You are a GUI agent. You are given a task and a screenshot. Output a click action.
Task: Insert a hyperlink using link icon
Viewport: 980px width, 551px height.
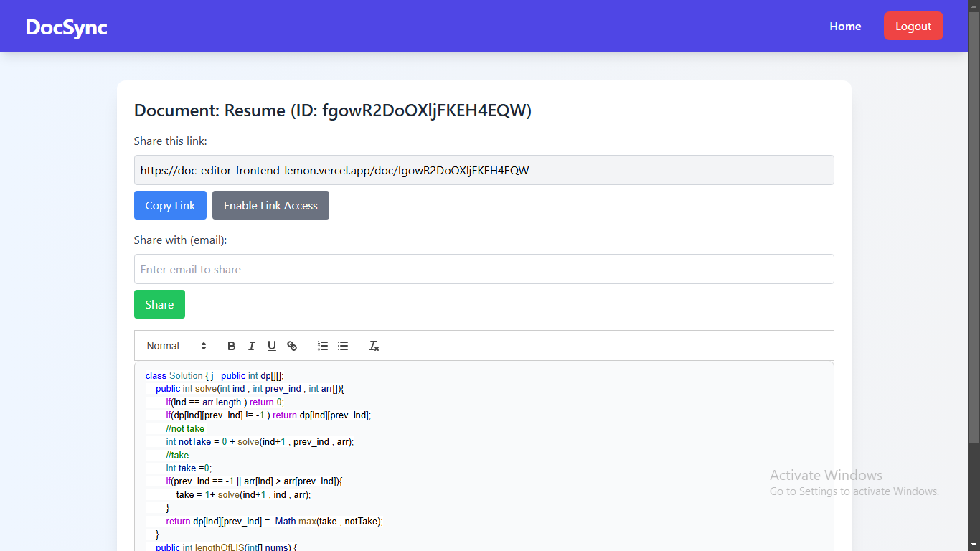292,346
